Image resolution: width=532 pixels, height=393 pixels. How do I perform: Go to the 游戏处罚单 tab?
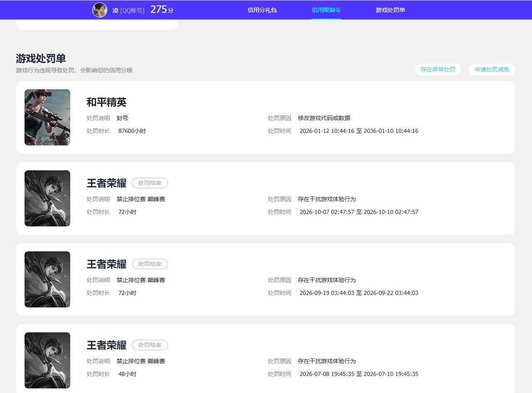(390, 10)
